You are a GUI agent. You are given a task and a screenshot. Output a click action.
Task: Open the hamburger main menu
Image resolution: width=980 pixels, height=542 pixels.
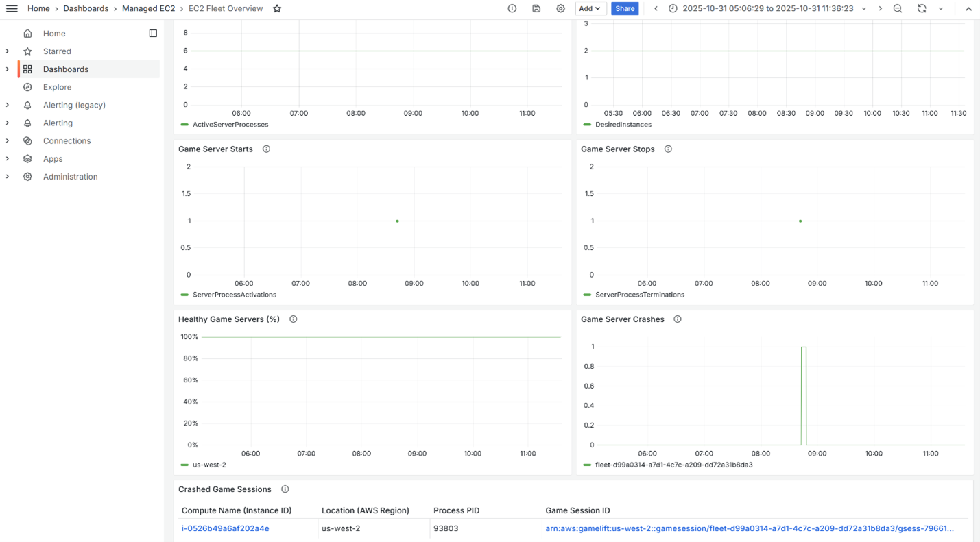12,9
